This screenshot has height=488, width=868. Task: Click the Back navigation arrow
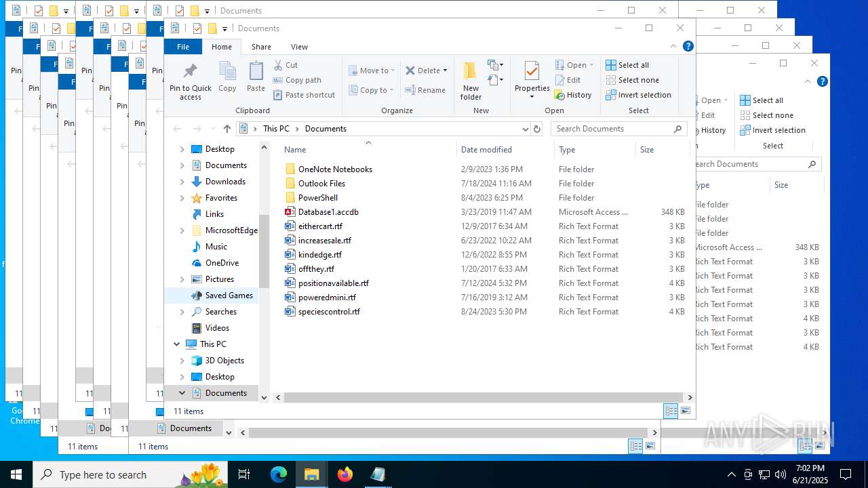tap(177, 129)
